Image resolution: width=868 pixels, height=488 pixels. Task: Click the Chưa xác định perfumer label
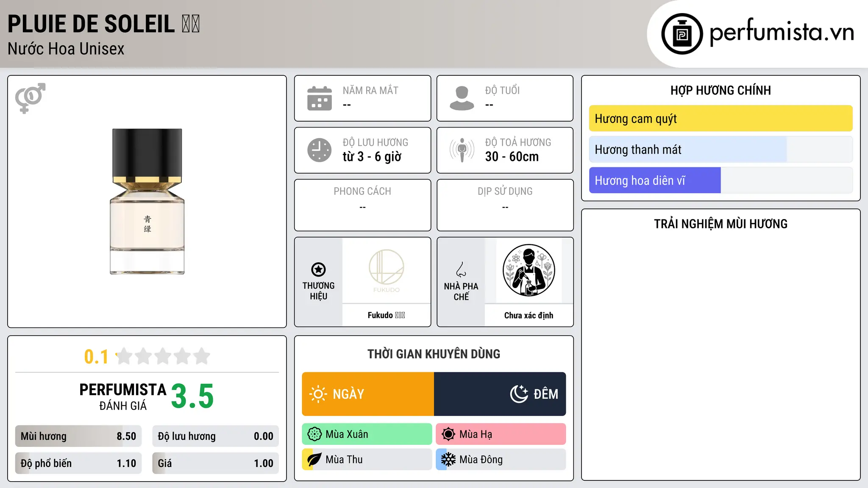(x=529, y=315)
